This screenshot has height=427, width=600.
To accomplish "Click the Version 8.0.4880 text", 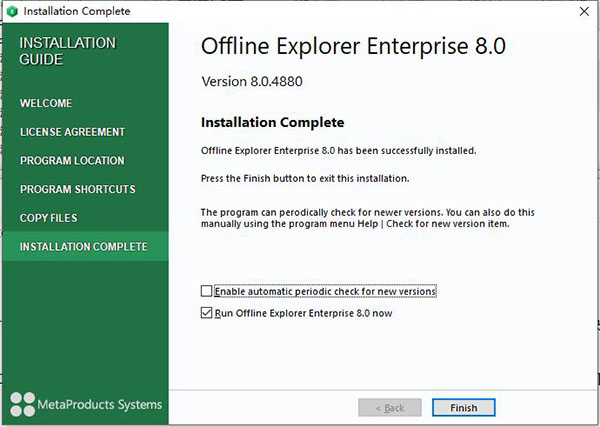I will pos(252,81).
